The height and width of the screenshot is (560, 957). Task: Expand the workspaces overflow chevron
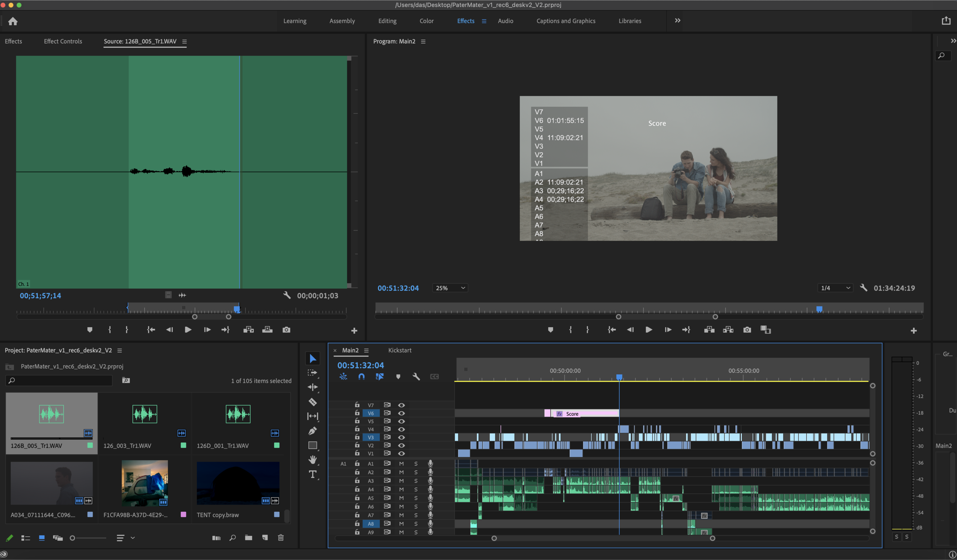coord(677,21)
